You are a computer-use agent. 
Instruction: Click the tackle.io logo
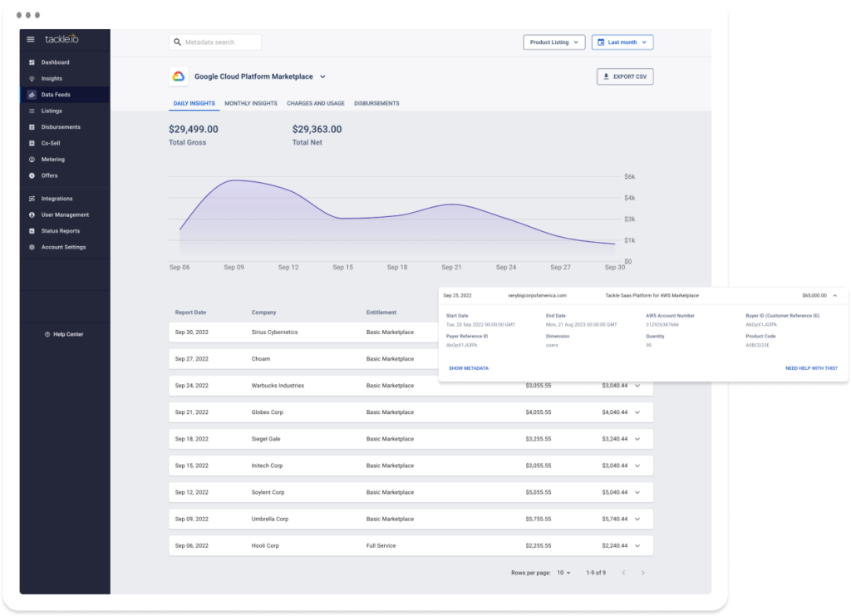(61, 39)
